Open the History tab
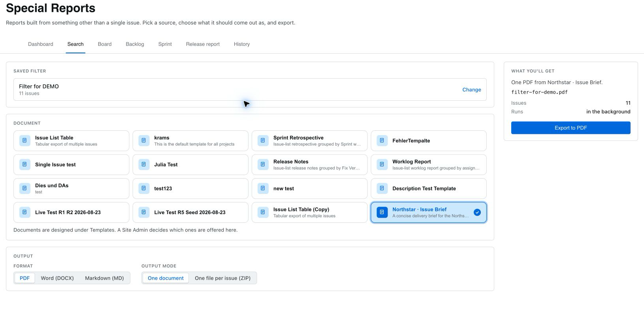The image size is (644, 320). coord(242,44)
